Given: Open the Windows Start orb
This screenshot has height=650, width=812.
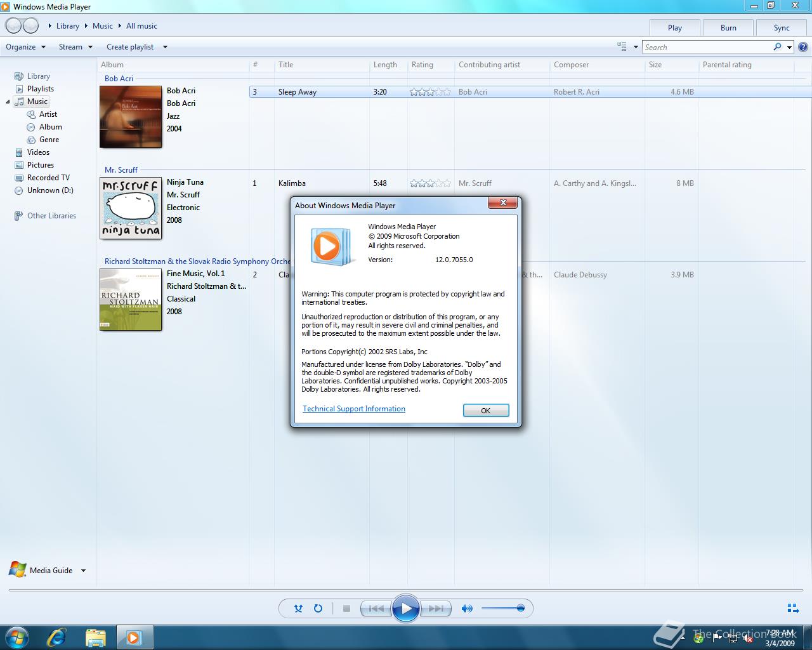Looking at the screenshot, I should (x=16, y=637).
